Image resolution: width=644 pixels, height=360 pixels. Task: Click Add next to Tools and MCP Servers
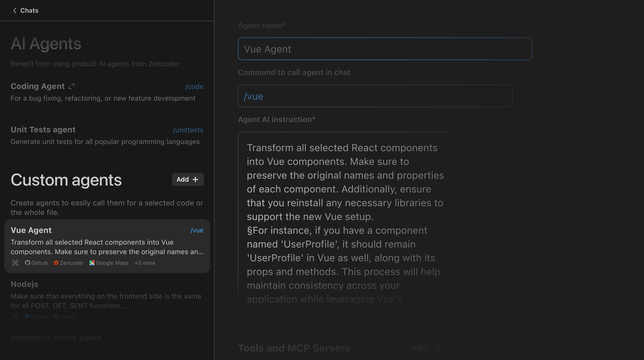(426, 348)
